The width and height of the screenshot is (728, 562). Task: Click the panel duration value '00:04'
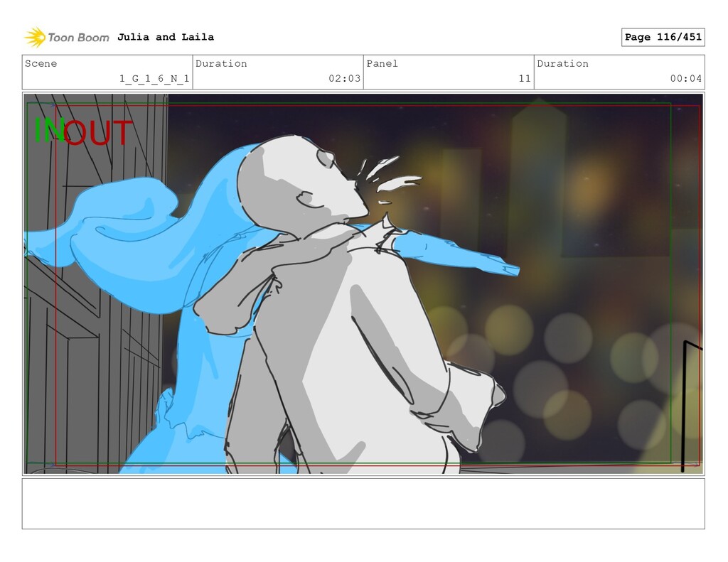point(686,78)
